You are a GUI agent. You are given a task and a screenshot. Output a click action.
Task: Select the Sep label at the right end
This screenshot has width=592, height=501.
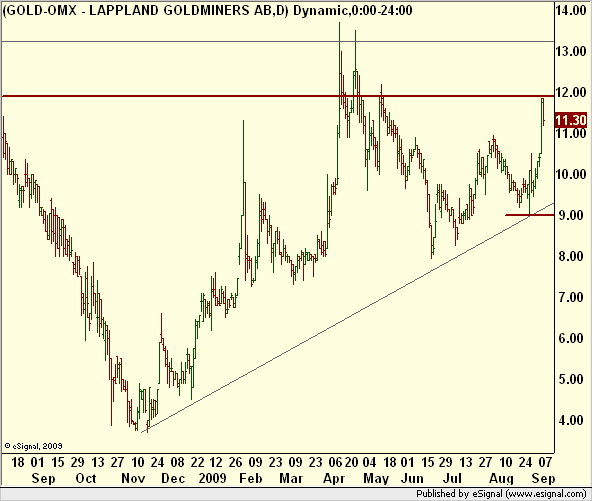point(543,478)
